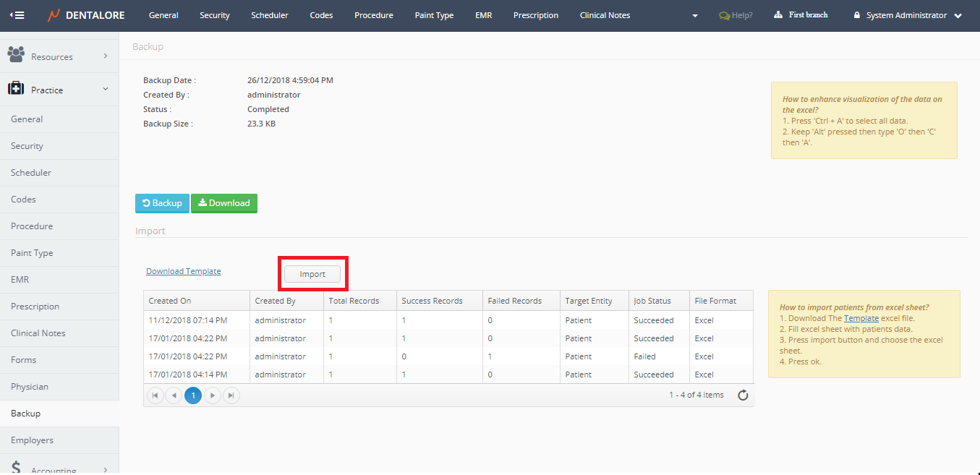This screenshot has height=475, width=980.
Task: Click the blue Backup button
Action: (162, 203)
